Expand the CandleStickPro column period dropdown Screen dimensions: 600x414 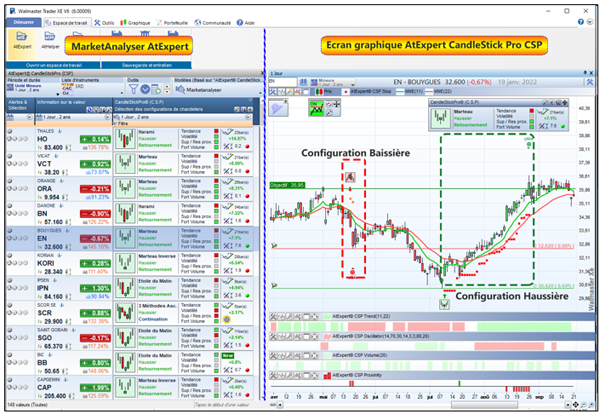click(248, 117)
